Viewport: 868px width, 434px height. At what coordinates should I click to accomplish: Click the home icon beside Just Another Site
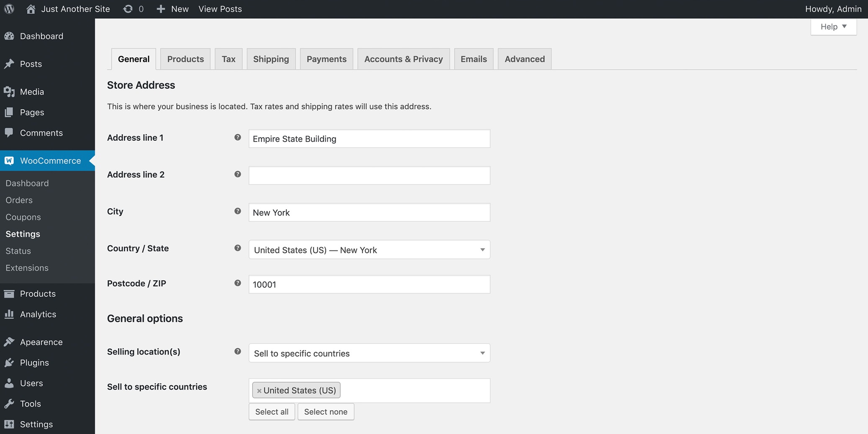[x=31, y=9]
